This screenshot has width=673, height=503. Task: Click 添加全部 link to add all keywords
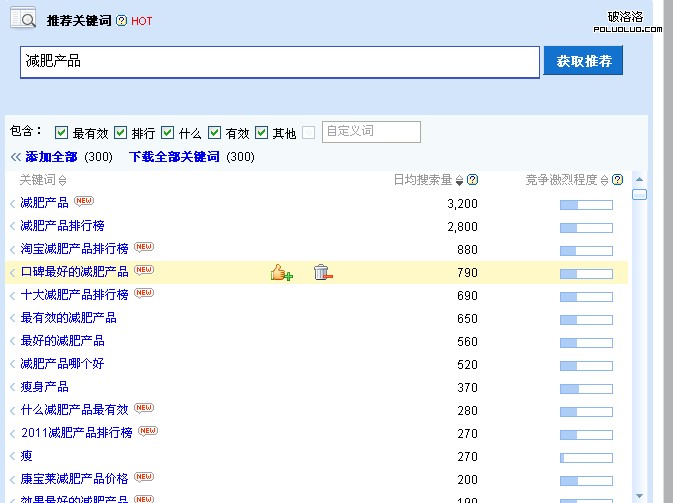tap(51, 157)
